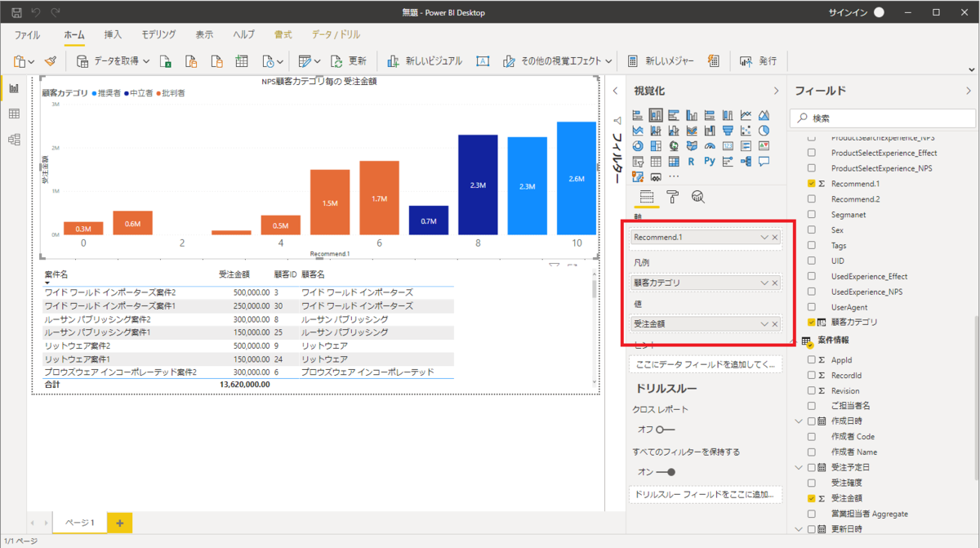Screen dimensions: 980x548
Task: Select the stacked bar chart visual
Action: click(x=638, y=115)
